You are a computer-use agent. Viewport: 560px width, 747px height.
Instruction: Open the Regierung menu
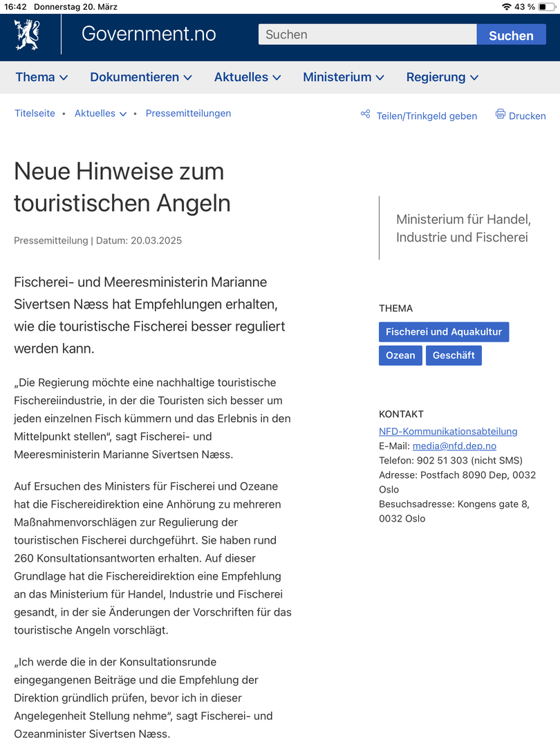442,77
